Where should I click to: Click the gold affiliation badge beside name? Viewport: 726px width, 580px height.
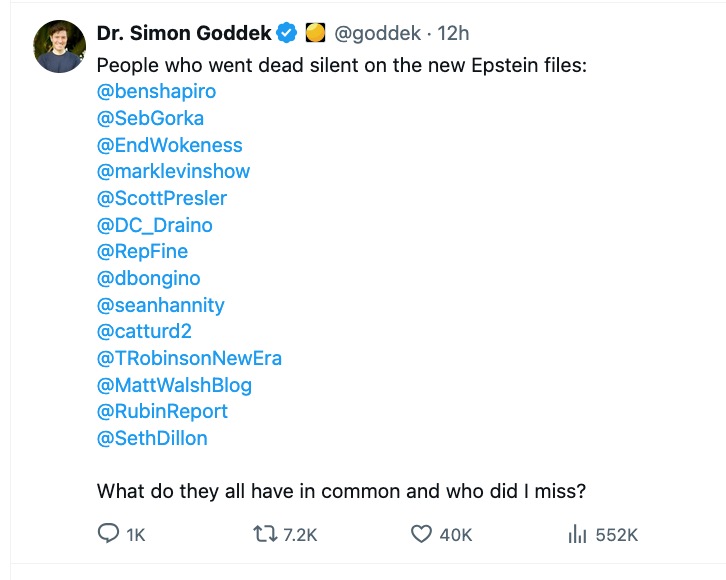(314, 34)
